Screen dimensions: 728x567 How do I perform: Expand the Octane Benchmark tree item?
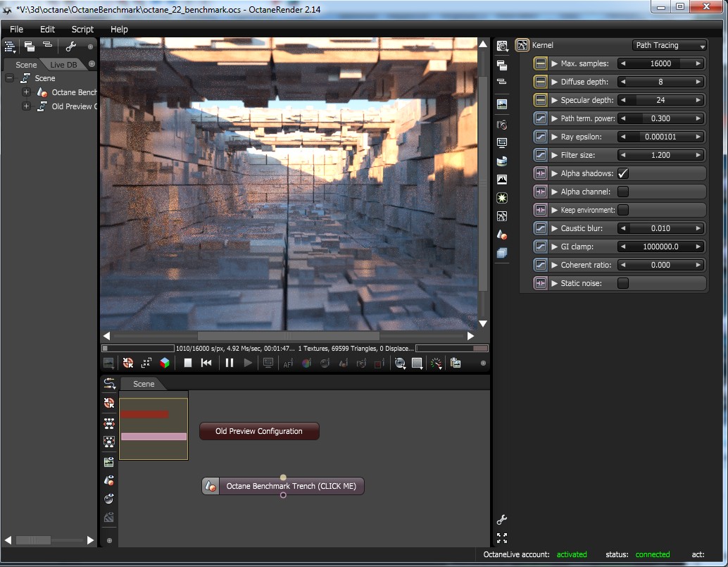click(x=26, y=92)
